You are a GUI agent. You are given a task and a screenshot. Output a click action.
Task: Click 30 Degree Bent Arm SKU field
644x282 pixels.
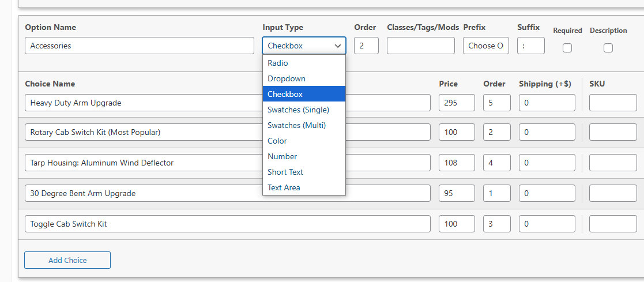tap(613, 193)
